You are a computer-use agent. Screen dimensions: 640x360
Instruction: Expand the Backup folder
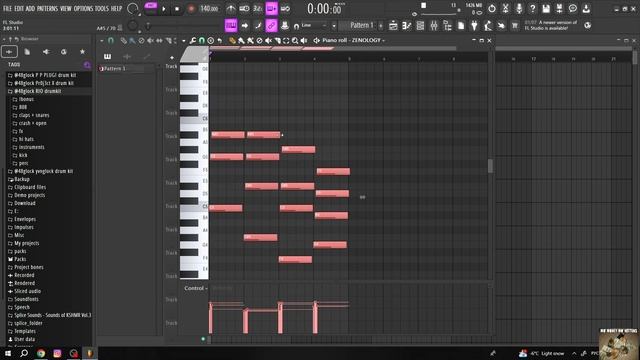point(22,179)
